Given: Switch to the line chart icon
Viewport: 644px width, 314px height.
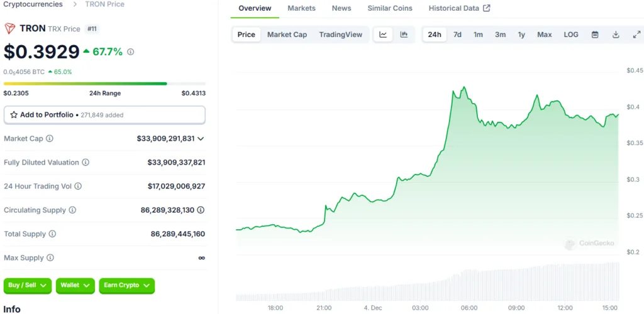Looking at the screenshot, I should [383, 35].
